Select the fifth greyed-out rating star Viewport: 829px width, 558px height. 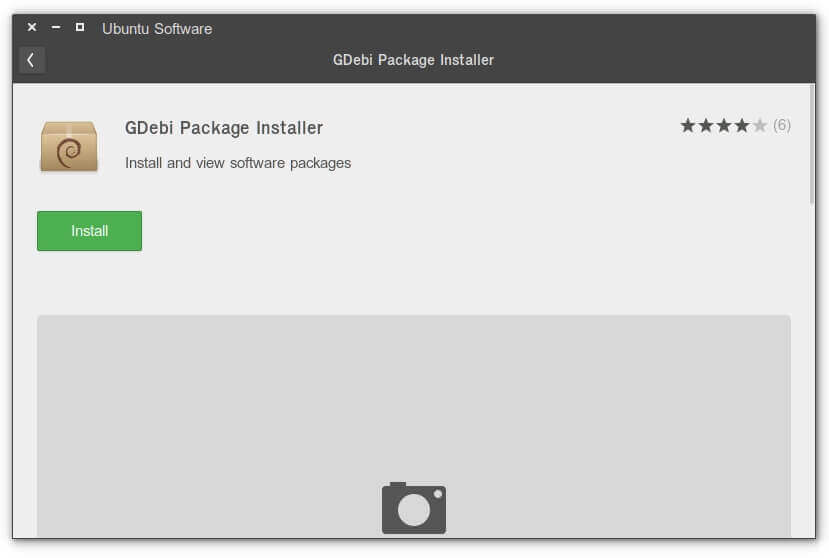click(759, 125)
